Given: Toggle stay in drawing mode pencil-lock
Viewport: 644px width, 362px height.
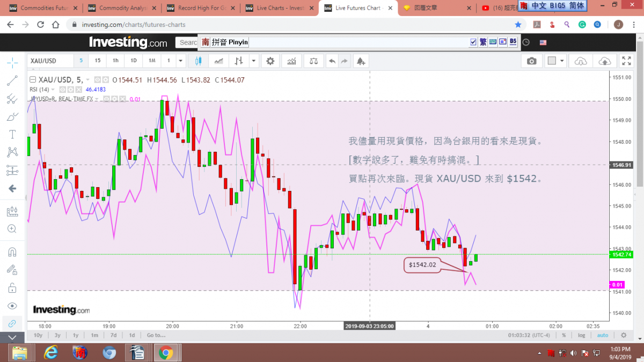Looking at the screenshot, I should pyautogui.click(x=12, y=270).
